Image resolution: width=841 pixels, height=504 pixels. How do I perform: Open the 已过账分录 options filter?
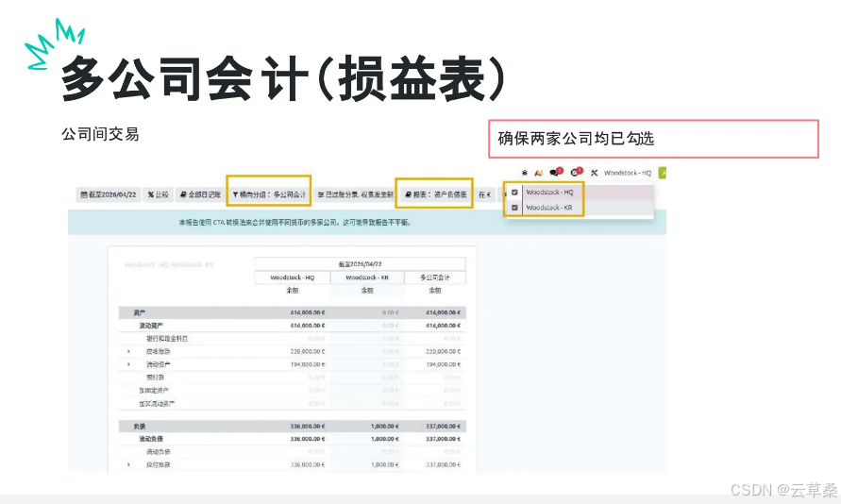tap(356, 194)
